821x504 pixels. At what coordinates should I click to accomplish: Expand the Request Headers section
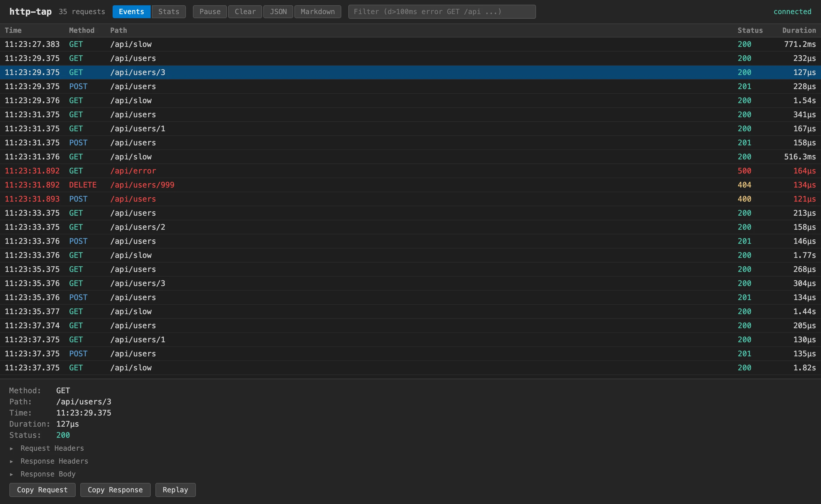pos(52,448)
